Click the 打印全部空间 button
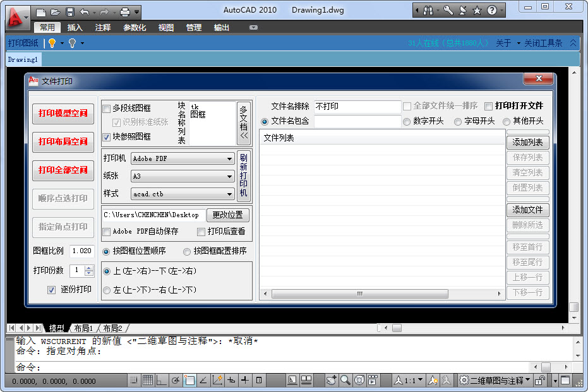This screenshot has width=588, height=392. (63, 170)
